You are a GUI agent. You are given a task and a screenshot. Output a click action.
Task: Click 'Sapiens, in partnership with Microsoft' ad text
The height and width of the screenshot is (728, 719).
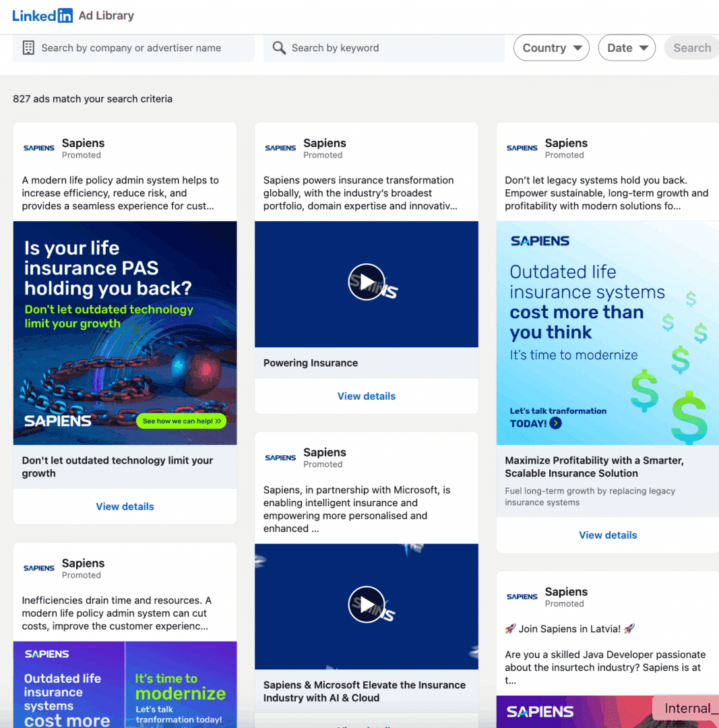(x=356, y=510)
